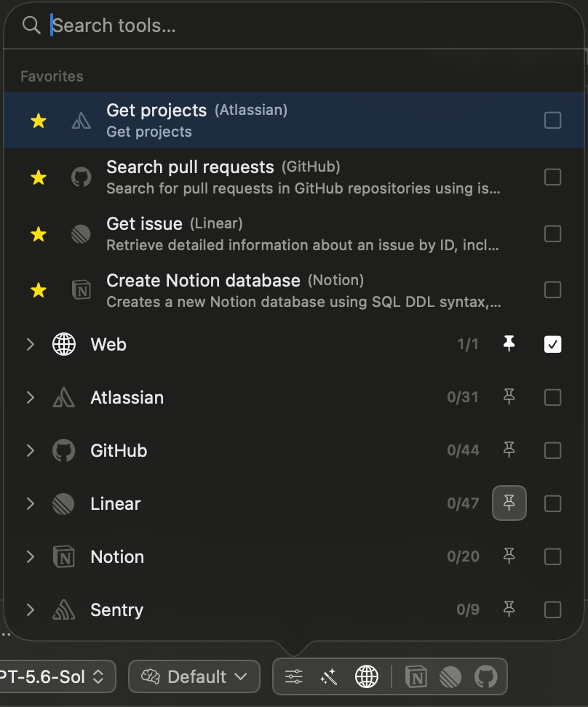Click the GitHub group logo icon

(x=64, y=450)
